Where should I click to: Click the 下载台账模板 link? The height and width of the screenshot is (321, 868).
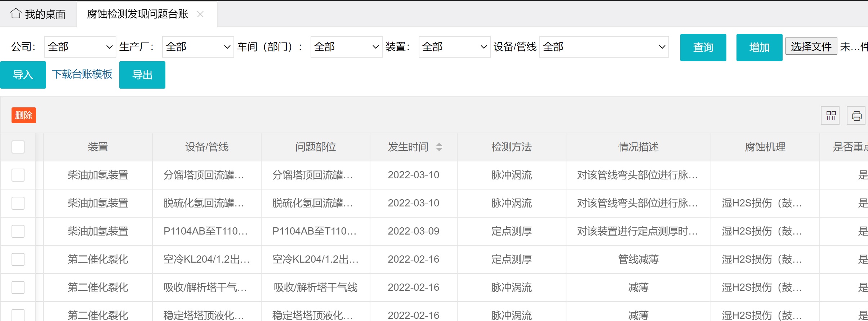82,74
